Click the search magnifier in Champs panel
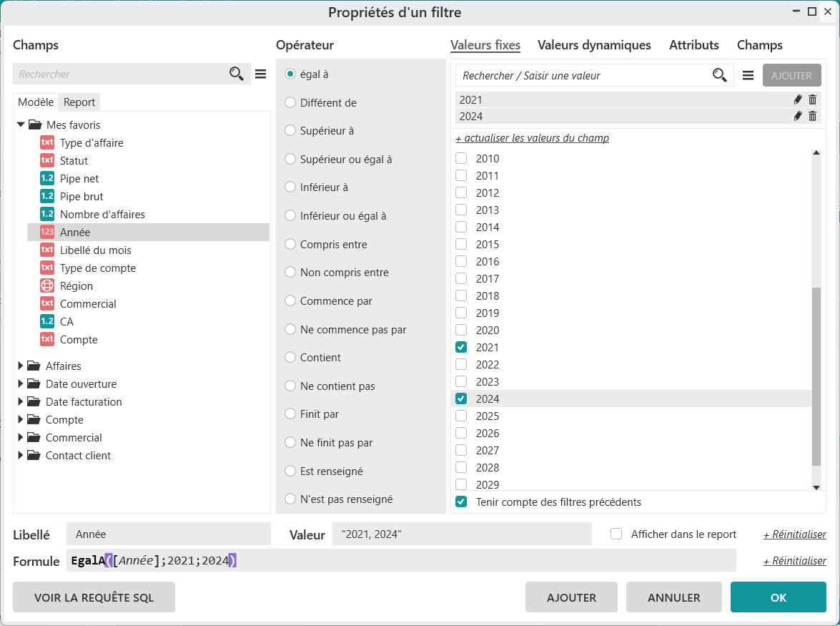Image resolution: width=840 pixels, height=626 pixels. tap(236, 74)
